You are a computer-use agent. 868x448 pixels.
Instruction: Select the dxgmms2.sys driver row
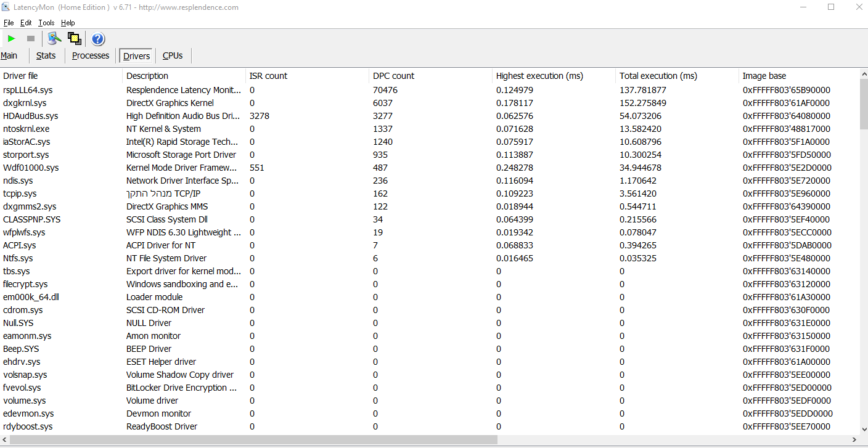(x=429, y=206)
